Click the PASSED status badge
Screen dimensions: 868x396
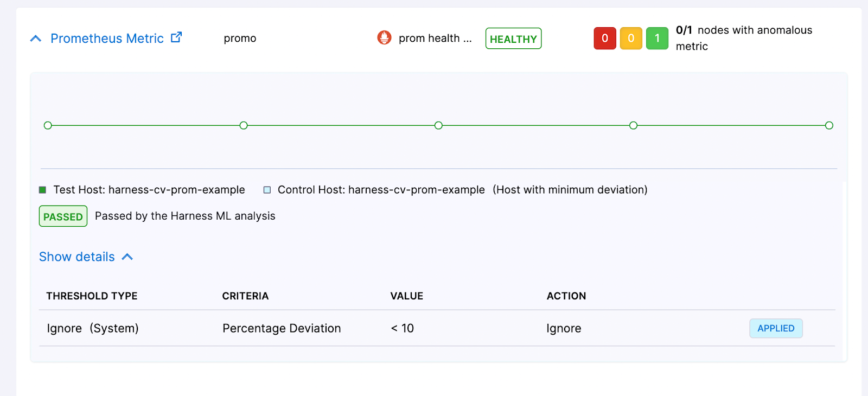pyautogui.click(x=63, y=216)
